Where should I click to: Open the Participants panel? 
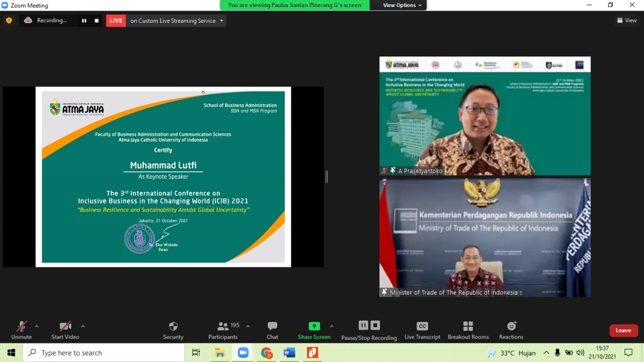223,330
